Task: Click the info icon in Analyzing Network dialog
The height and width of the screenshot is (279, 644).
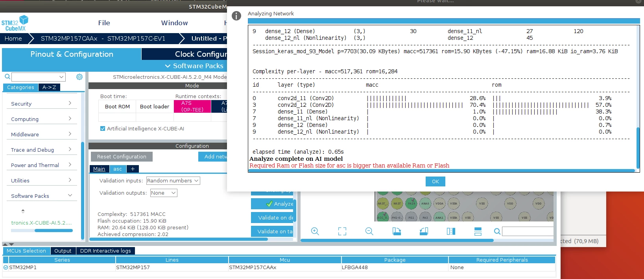Action: pos(236,16)
